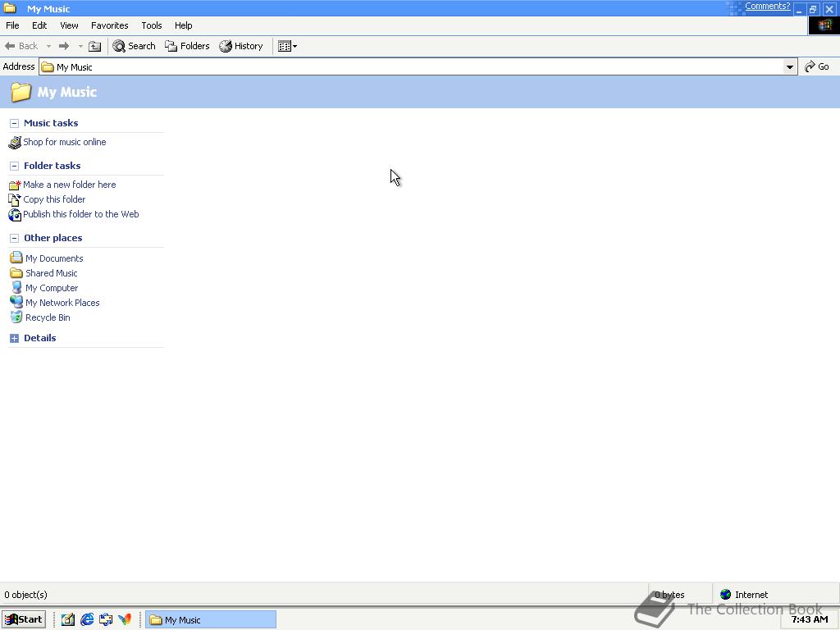Collapse the Folder tasks section
The image size is (840, 630).
tap(15, 166)
